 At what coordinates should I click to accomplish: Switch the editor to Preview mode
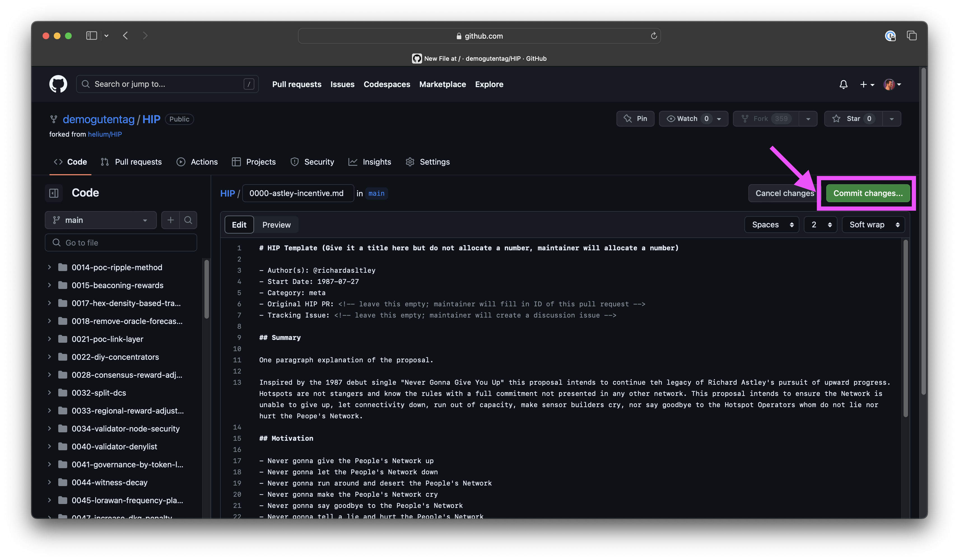coord(276,225)
